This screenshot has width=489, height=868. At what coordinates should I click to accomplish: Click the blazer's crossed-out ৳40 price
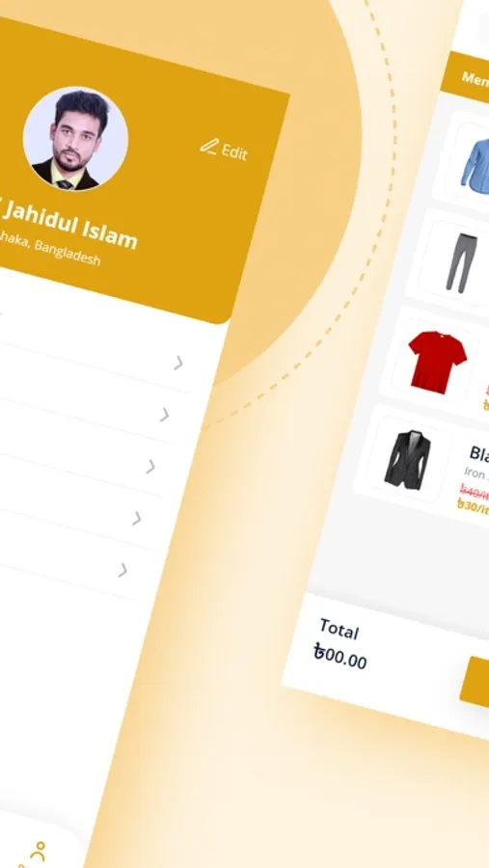point(474,491)
